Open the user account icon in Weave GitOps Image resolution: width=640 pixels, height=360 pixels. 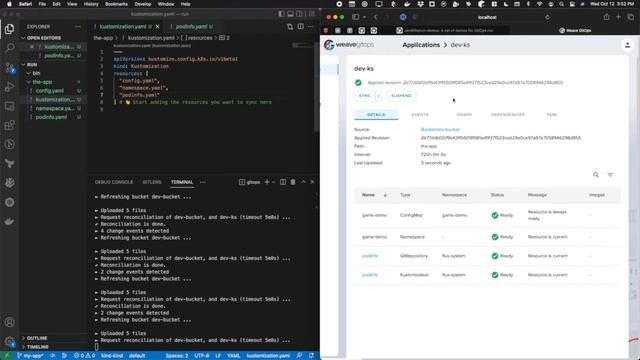tap(627, 45)
